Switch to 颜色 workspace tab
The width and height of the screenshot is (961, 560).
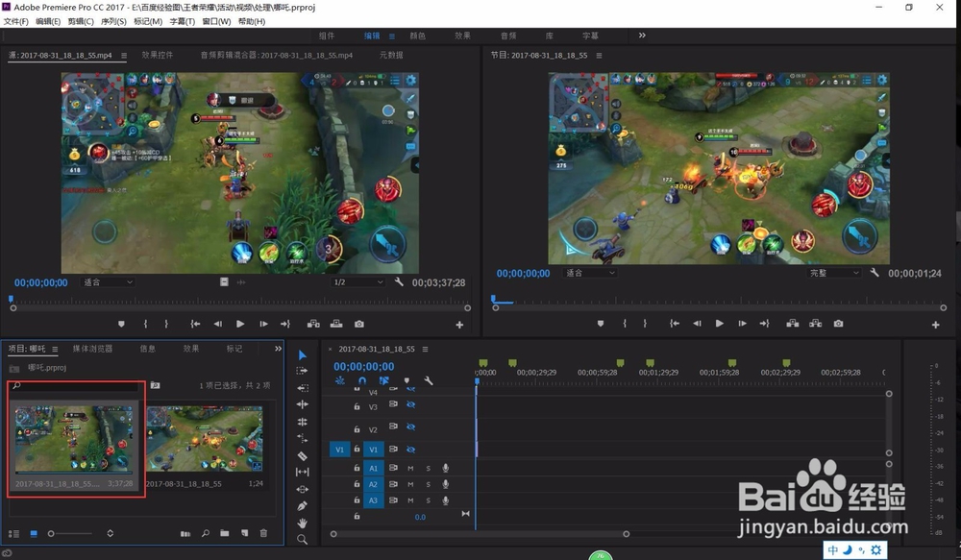417,36
